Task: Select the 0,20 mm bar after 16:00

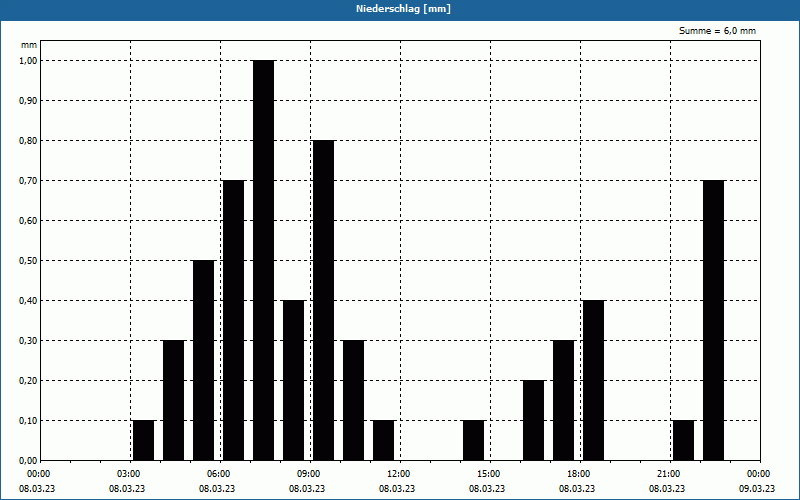Action: tap(534, 420)
